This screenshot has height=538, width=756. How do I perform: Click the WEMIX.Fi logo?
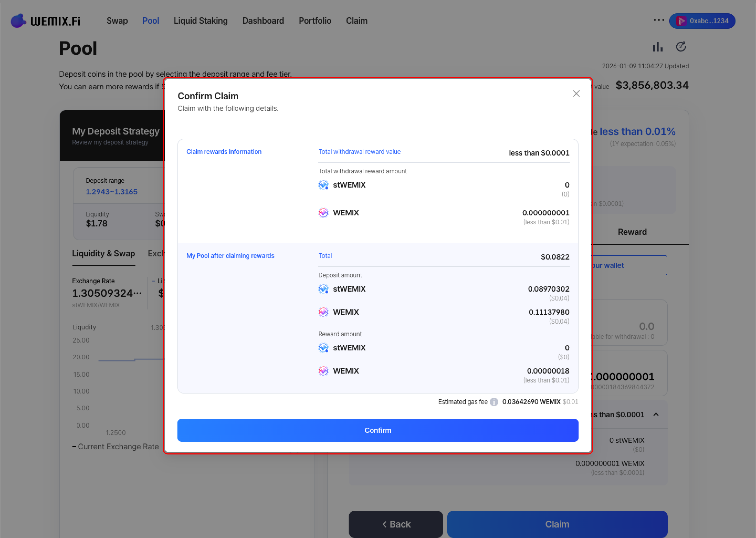pos(46,21)
